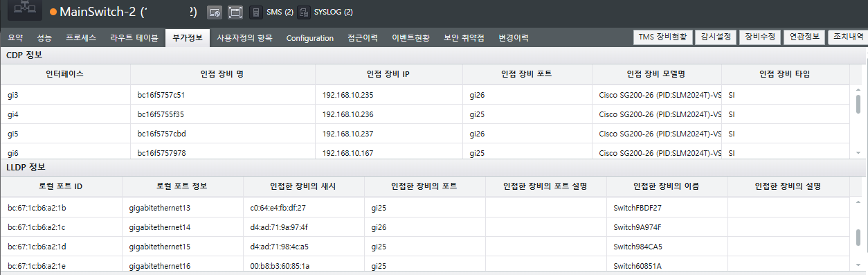Click the TMS 장비현황 button
The image size is (868, 275).
[663, 37]
